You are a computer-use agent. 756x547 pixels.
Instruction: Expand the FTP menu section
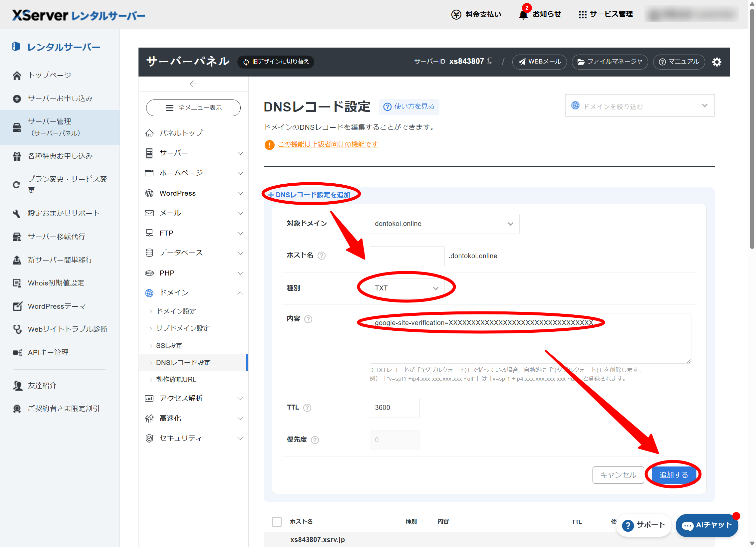194,233
